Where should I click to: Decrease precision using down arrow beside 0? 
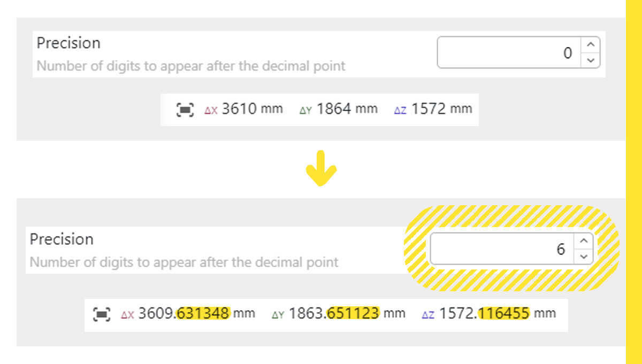(590, 60)
